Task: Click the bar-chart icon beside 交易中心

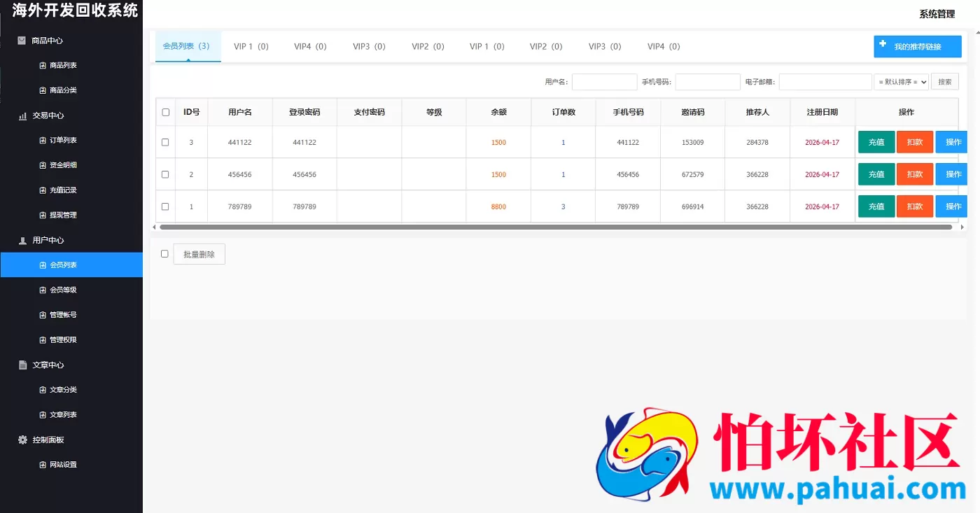Action: coord(22,115)
